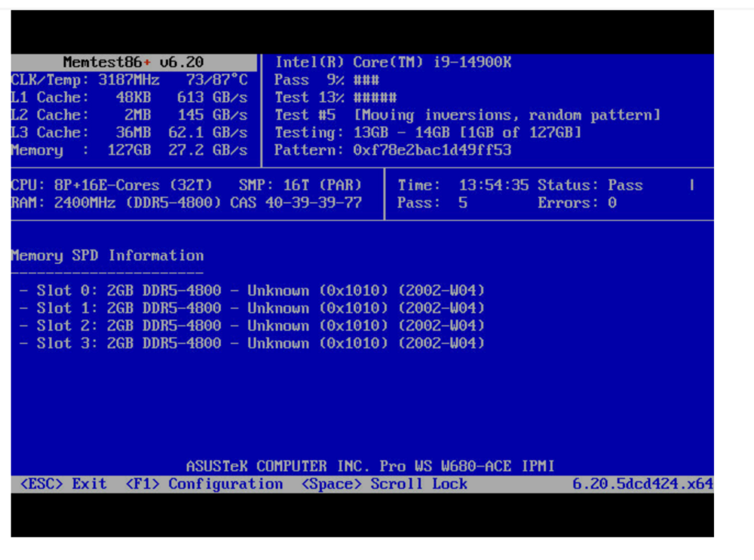Select the CAS 40-39-39-77 timings
Viewport: 754px width, 560px height.
296,203
